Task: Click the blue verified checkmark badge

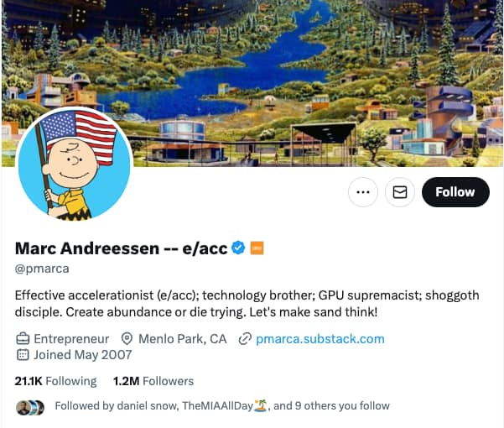Action: point(238,248)
